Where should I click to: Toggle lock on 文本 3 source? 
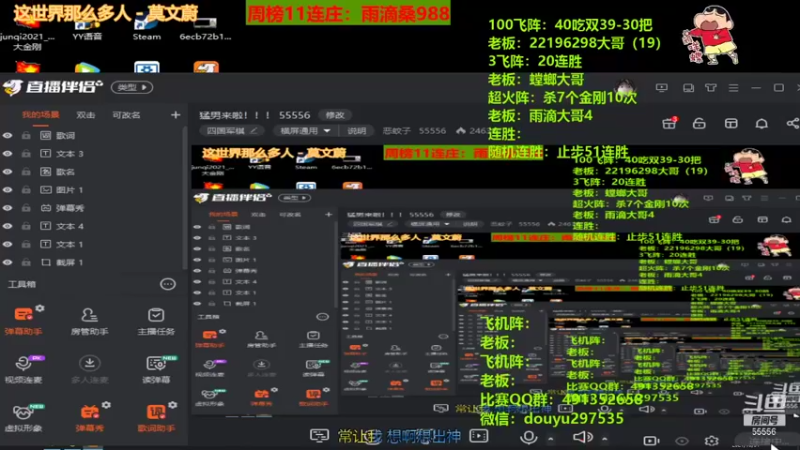coord(26,154)
